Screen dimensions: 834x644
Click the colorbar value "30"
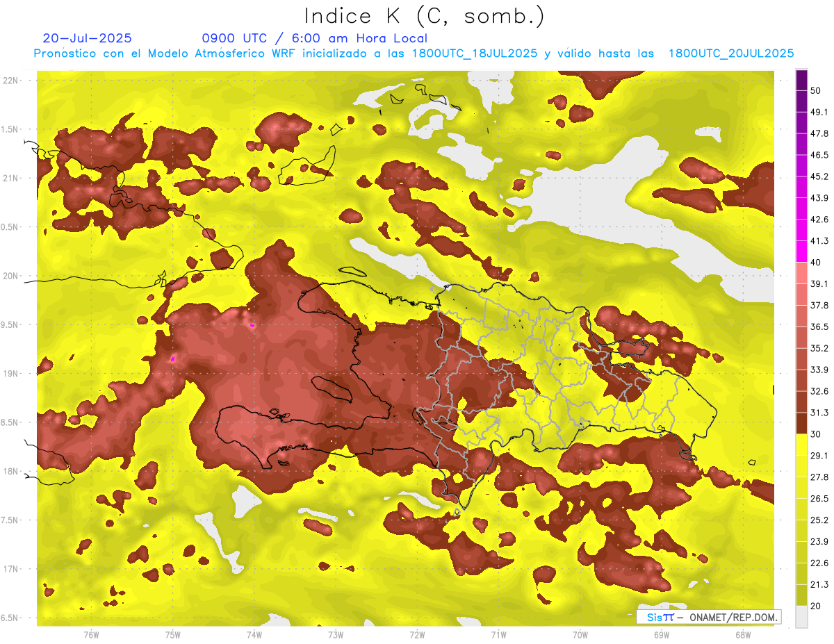[x=816, y=434]
